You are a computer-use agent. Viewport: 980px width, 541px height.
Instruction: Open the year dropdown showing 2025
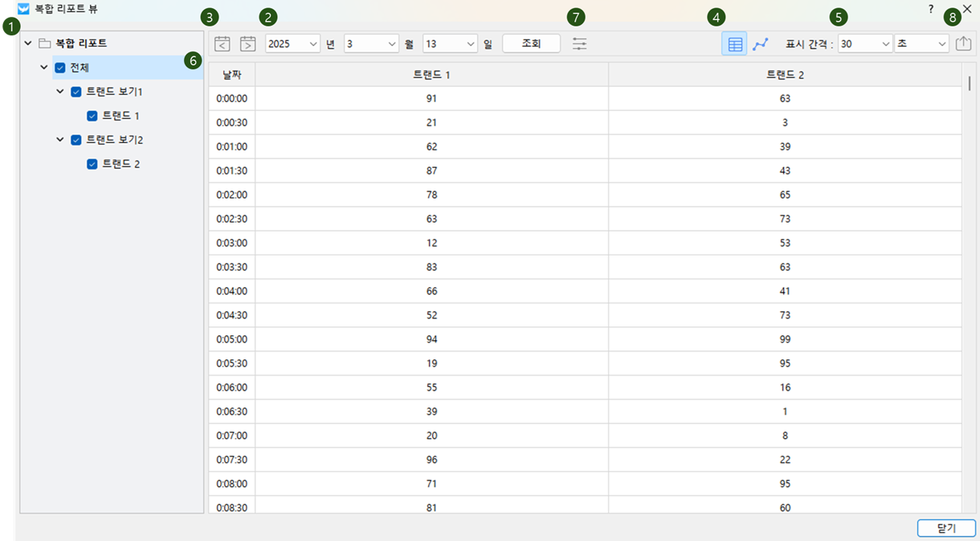point(292,44)
